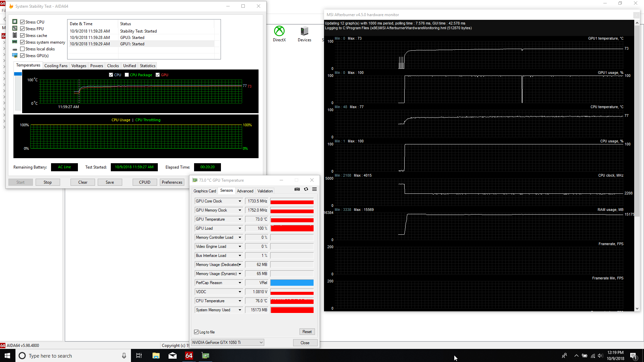This screenshot has height=362, width=644.
Task: Open AIDA64 from the taskbar
Action: pyautogui.click(x=189, y=356)
